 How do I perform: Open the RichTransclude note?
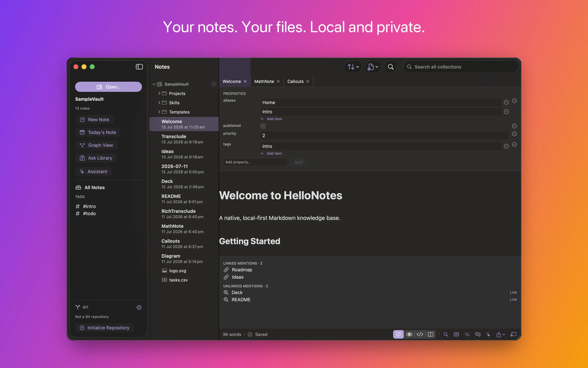pos(184,214)
